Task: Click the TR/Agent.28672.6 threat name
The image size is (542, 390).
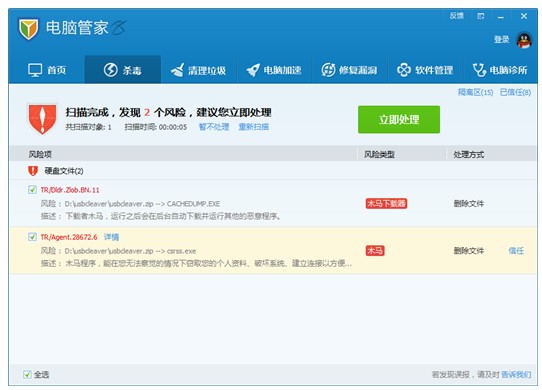Action: (x=69, y=237)
